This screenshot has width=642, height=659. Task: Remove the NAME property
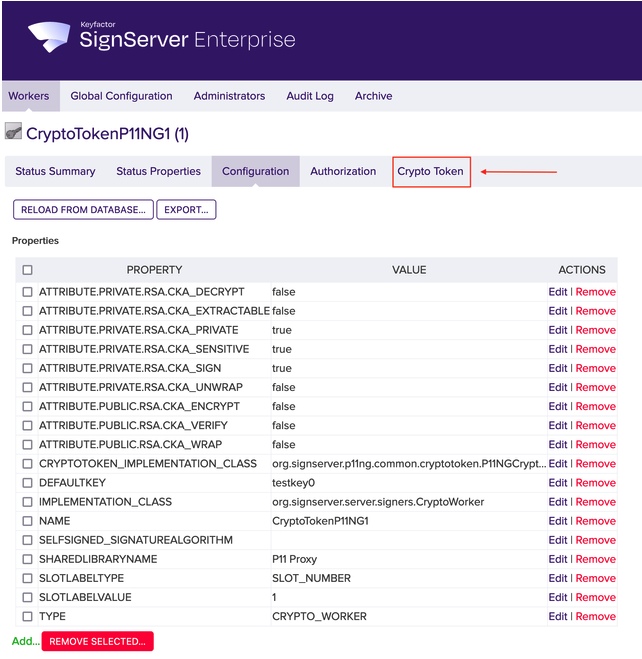point(595,521)
